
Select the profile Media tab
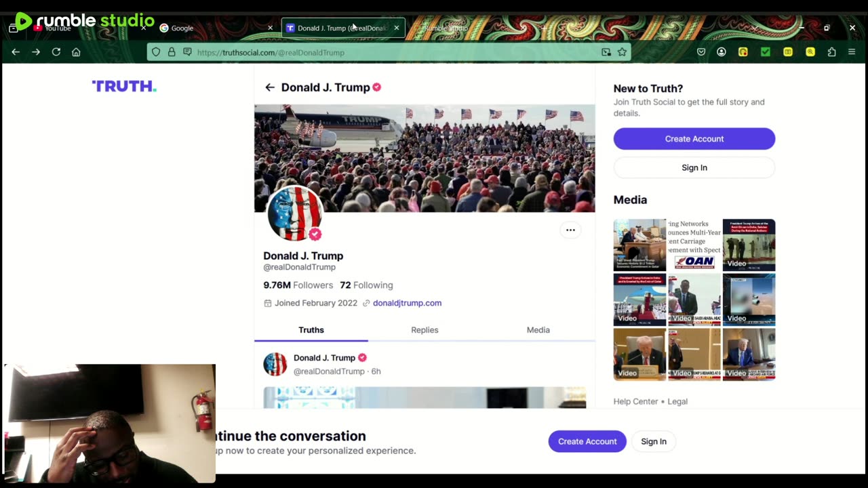[x=538, y=330]
